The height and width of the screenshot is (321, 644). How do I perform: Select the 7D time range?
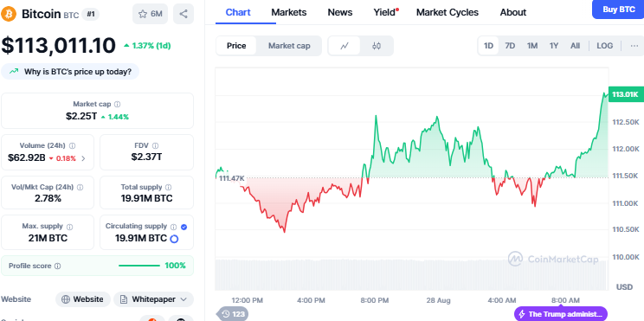(510, 46)
